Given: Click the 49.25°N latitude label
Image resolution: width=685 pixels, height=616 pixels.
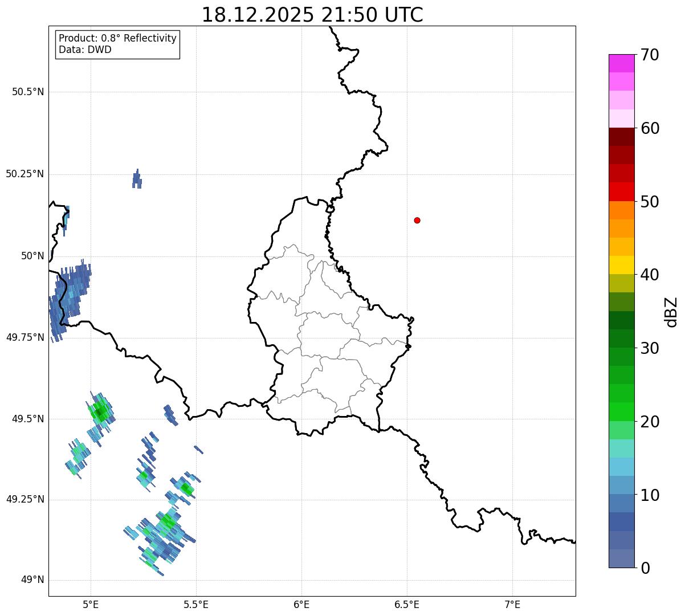Looking at the screenshot, I should pyautogui.click(x=25, y=500).
